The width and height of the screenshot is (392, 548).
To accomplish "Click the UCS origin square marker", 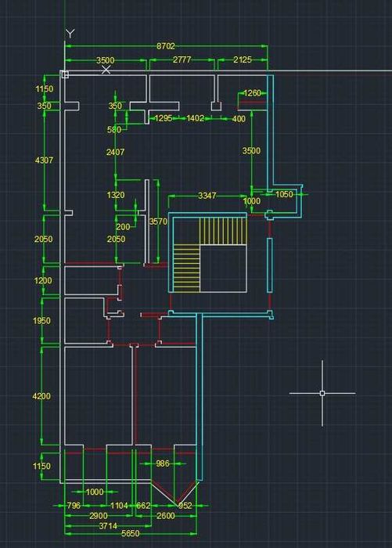I will [64, 74].
